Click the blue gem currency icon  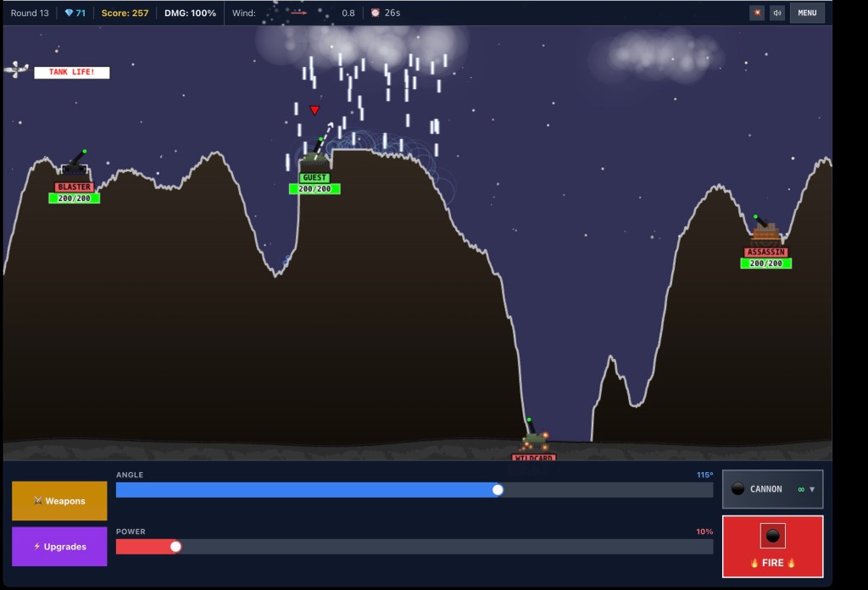point(69,14)
